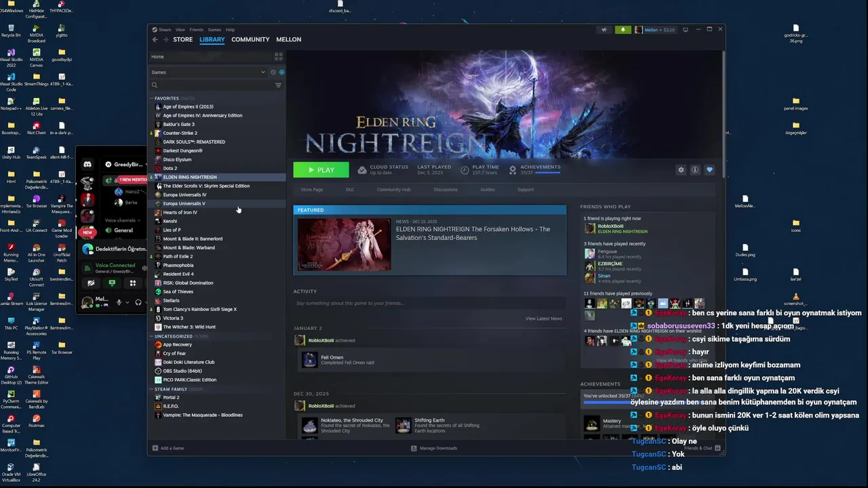Go forward with Steam's forward arrow

[x=165, y=39]
